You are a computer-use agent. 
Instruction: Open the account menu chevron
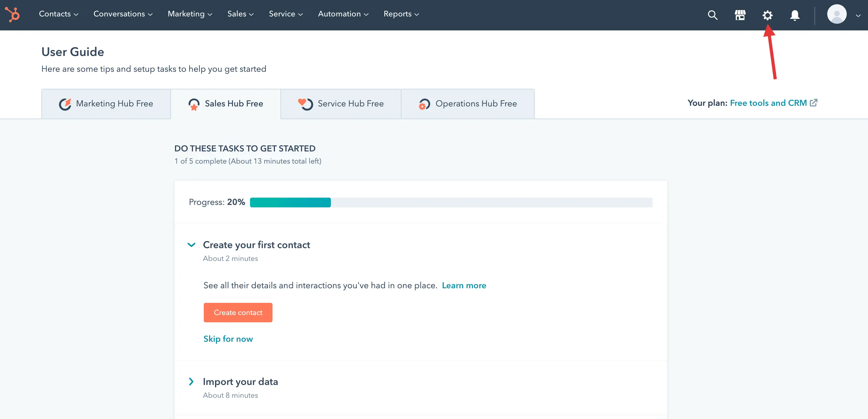click(858, 15)
